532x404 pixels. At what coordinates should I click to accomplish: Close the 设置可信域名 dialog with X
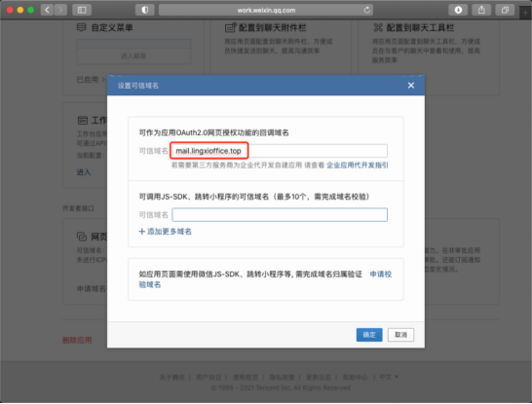(411, 86)
